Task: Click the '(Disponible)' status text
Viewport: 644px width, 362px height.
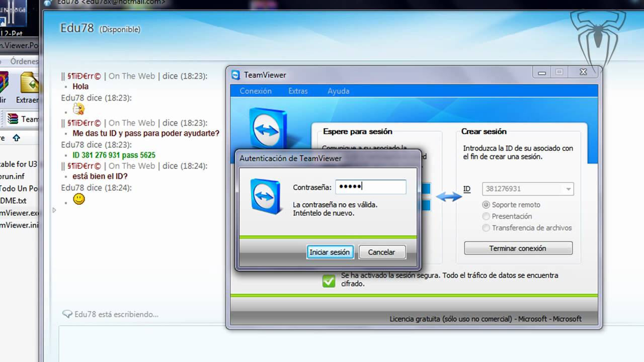Action: point(120,30)
